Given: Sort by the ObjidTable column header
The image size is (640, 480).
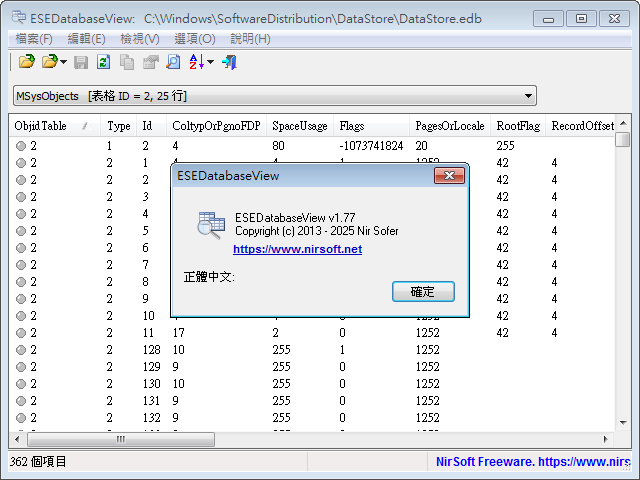Looking at the screenshot, I should 54,126.
